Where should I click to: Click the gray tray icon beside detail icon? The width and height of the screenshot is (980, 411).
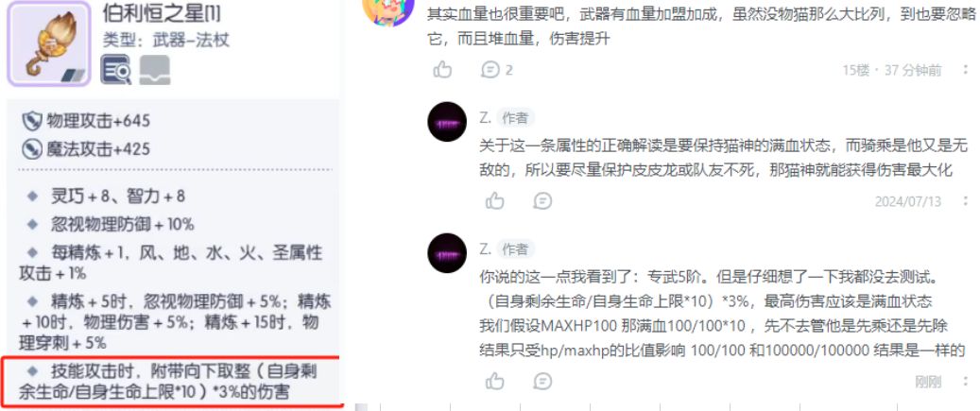point(154,70)
